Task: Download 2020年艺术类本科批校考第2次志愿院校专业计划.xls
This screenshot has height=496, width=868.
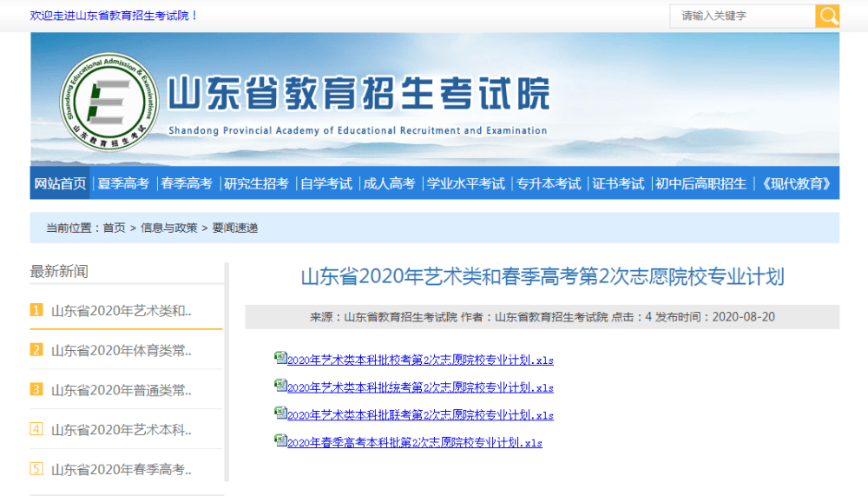Action: 420,360
